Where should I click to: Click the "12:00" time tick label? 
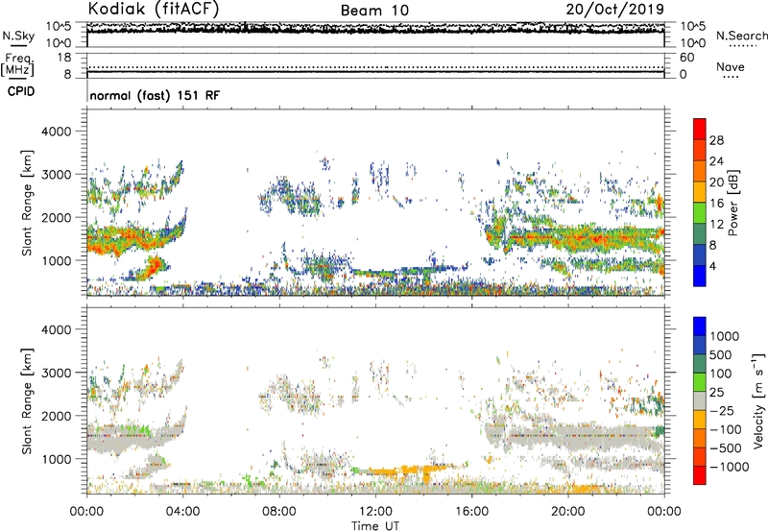[375, 512]
